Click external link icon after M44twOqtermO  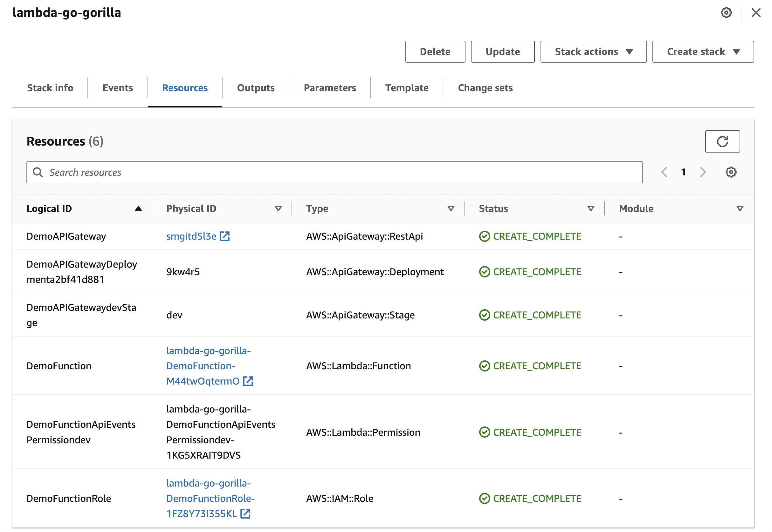[x=248, y=381]
